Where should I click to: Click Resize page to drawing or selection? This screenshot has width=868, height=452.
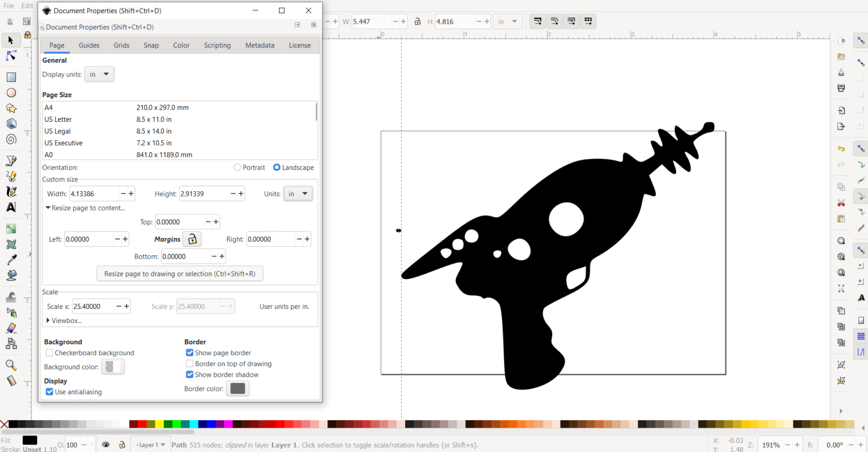(x=179, y=273)
